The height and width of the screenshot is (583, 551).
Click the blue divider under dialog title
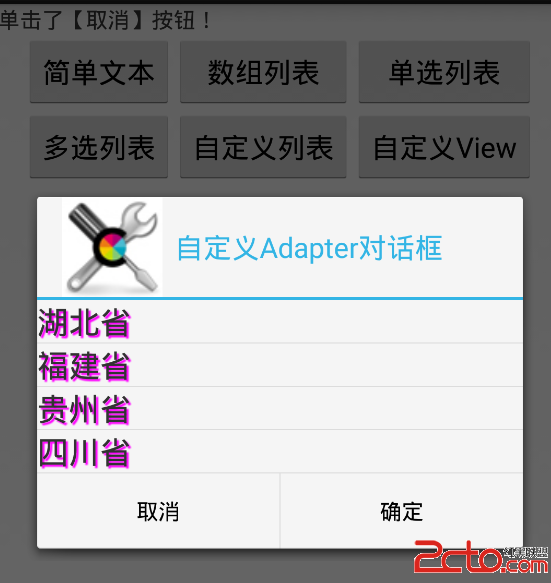[x=280, y=298]
